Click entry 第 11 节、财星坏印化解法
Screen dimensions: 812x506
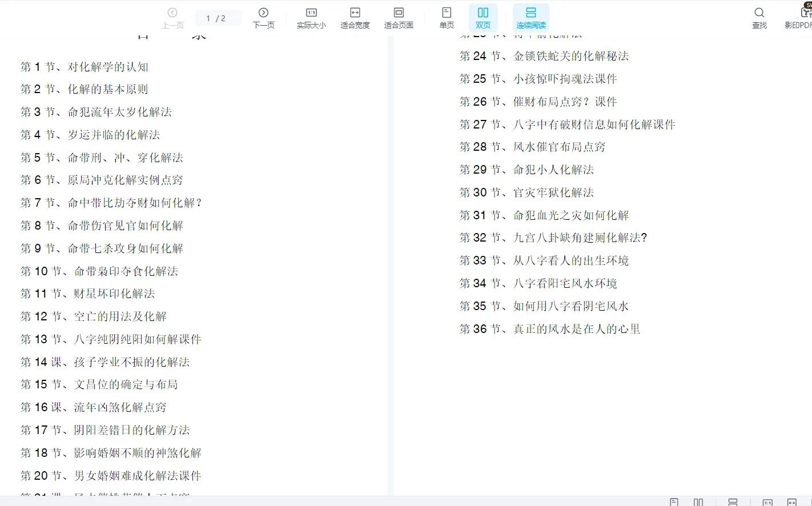point(88,294)
